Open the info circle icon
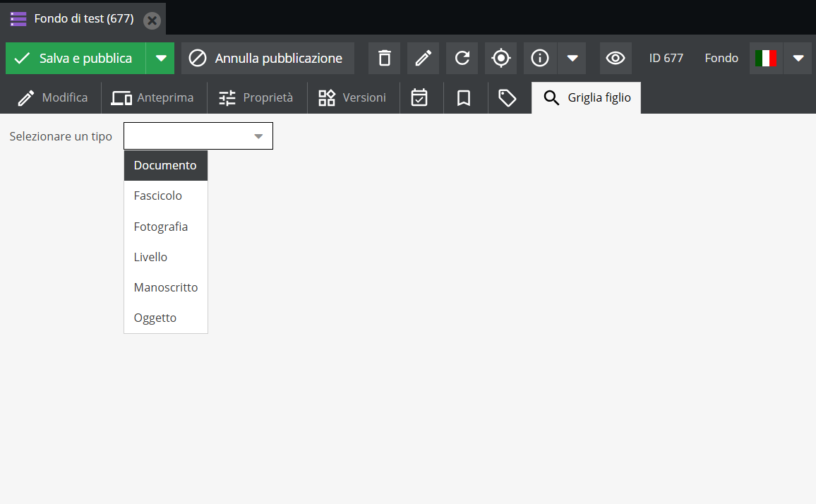The image size is (816, 504). point(540,58)
